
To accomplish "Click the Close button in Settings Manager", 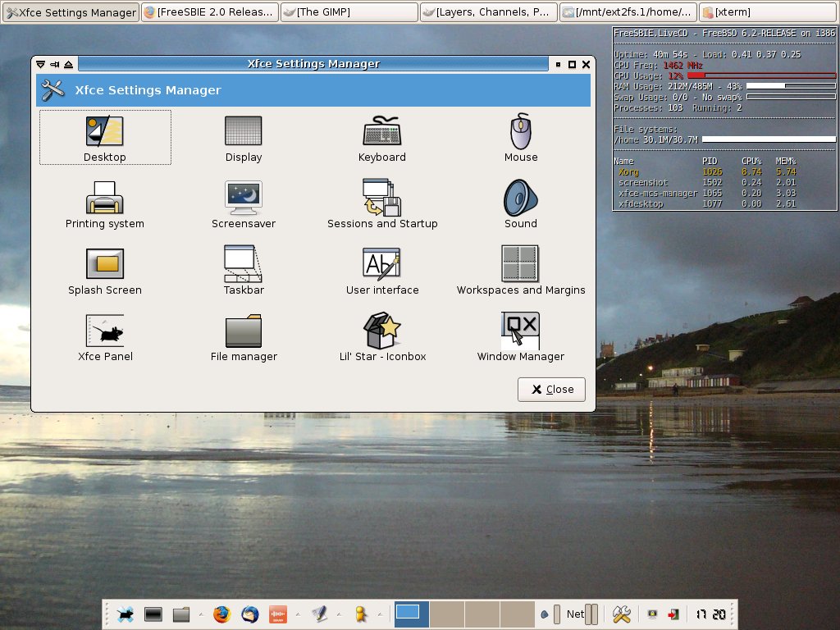I will click(x=551, y=389).
